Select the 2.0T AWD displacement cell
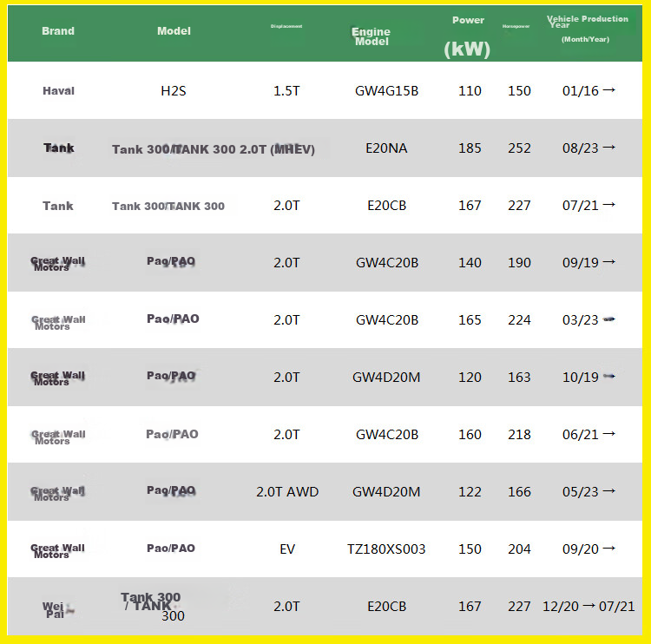 [287, 492]
